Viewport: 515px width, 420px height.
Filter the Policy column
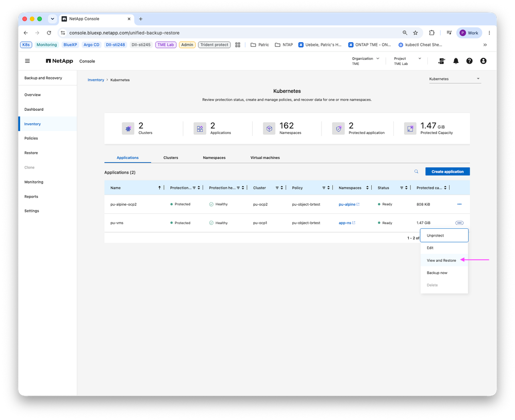(324, 188)
